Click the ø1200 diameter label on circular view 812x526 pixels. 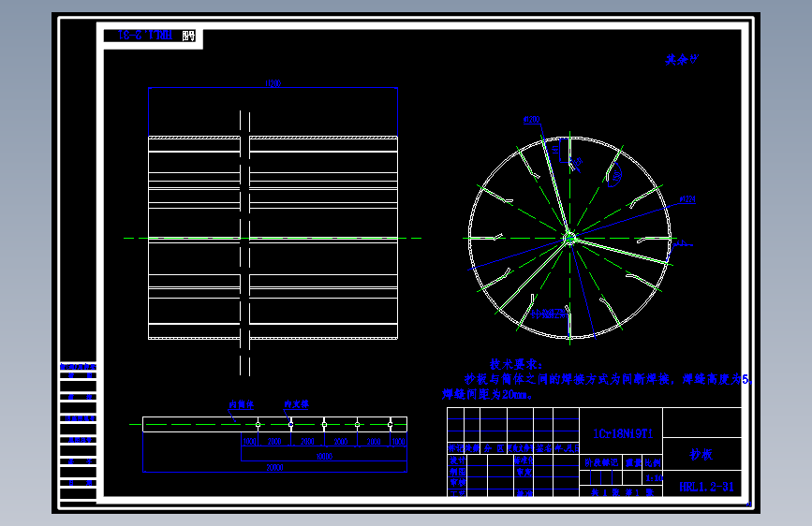[531, 120]
